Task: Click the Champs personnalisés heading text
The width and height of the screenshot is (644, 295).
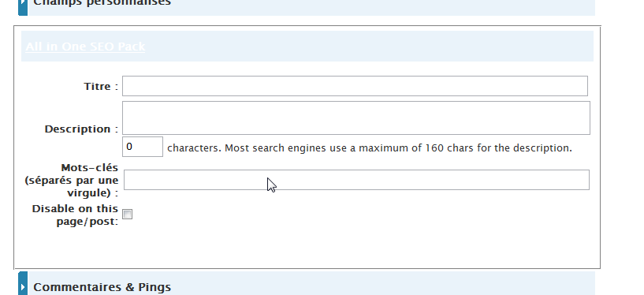Action: click(102, 2)
